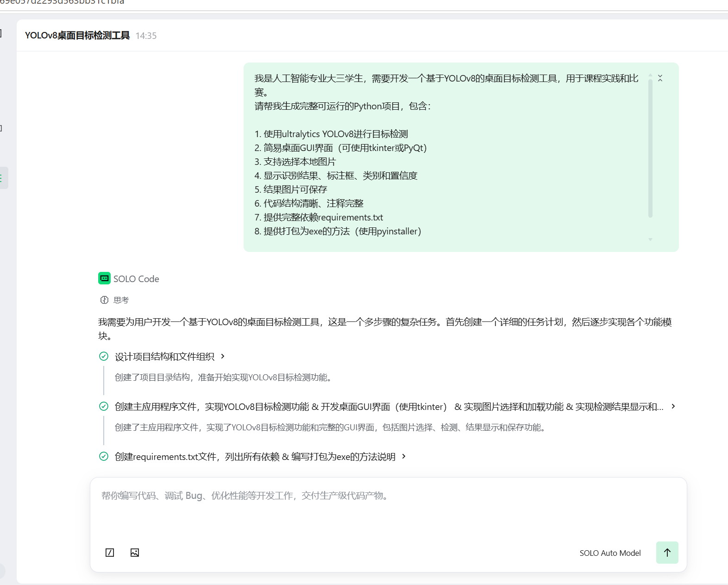Viewport: 728px width, 585px height.
Task: Collapse the user message with double-chevron icon
Action: coord(660,78)
